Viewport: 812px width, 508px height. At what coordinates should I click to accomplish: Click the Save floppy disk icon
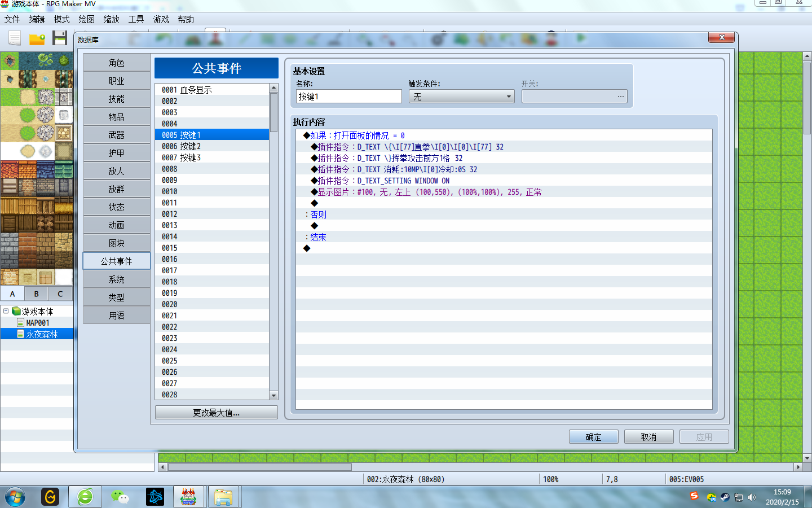pyautogui.click(x=60, y=38)
